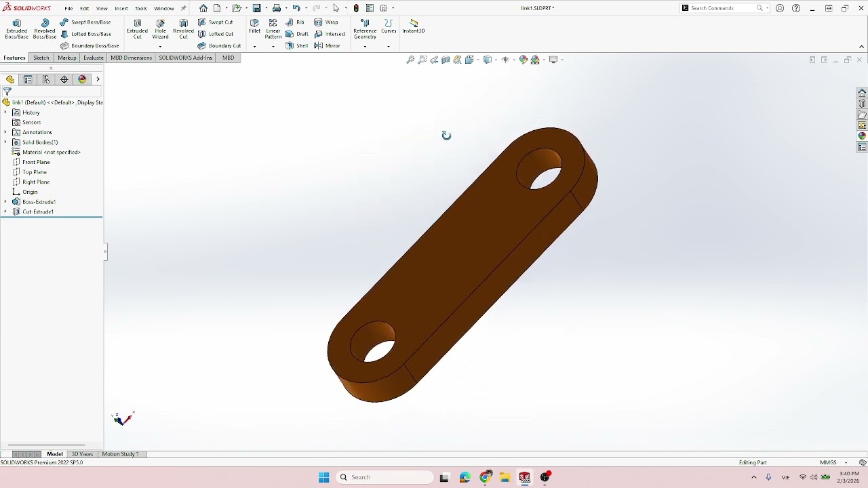Select the Revolved Boss/Base tool
Viewport: 868px width, 488px height.
point(45,28)
